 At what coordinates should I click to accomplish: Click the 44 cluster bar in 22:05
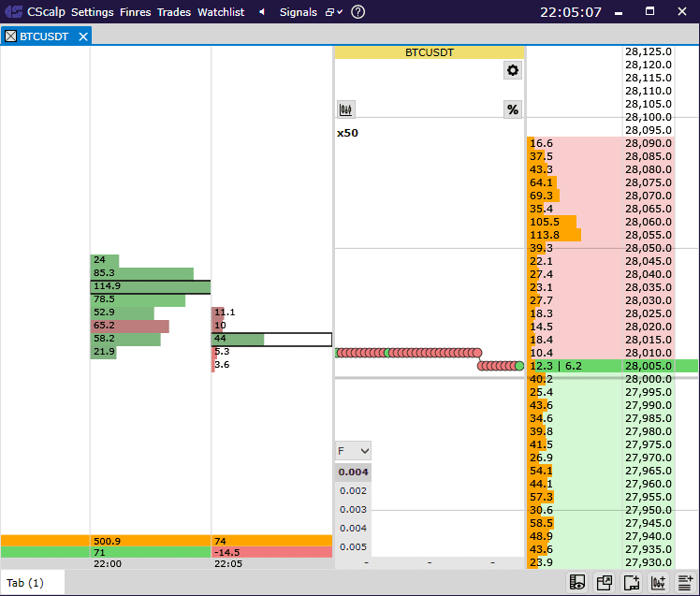coord(238,339)
